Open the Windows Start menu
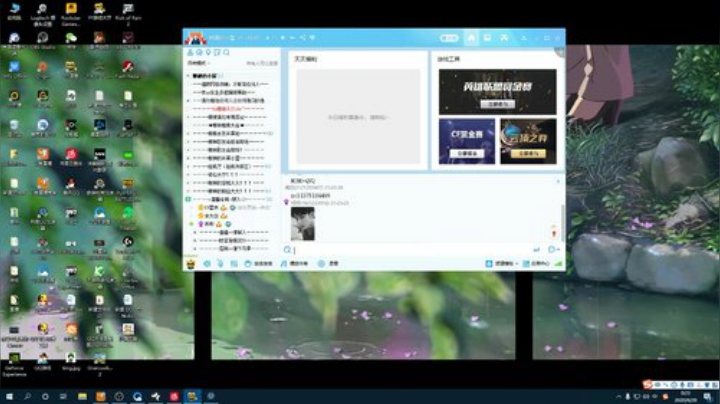 click(x=9, y=396)
